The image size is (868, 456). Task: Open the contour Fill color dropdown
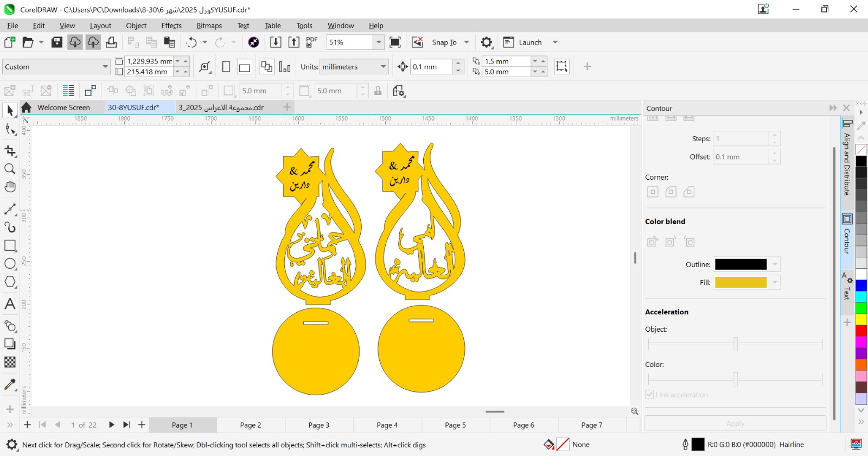click(775, 282)
